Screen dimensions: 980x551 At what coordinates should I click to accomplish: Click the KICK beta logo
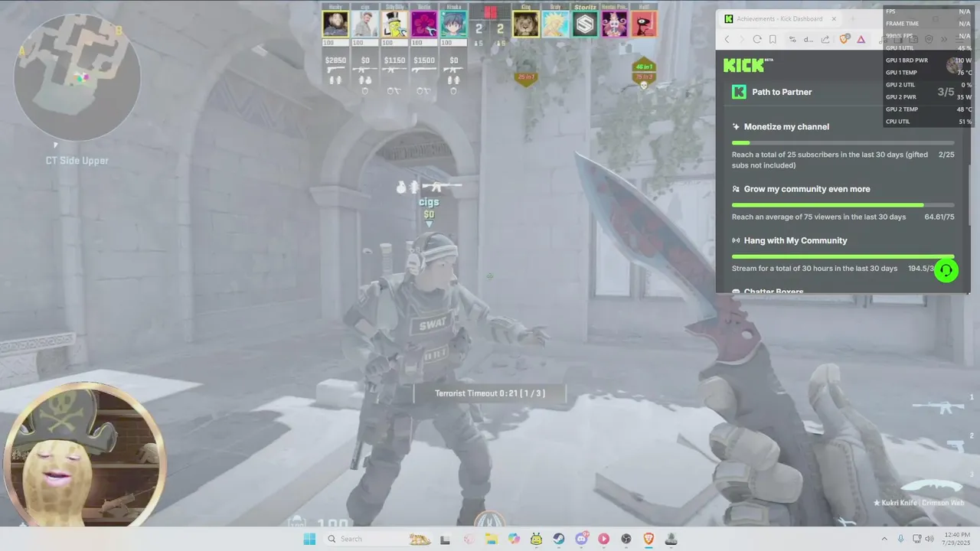[x=748, y=65]
